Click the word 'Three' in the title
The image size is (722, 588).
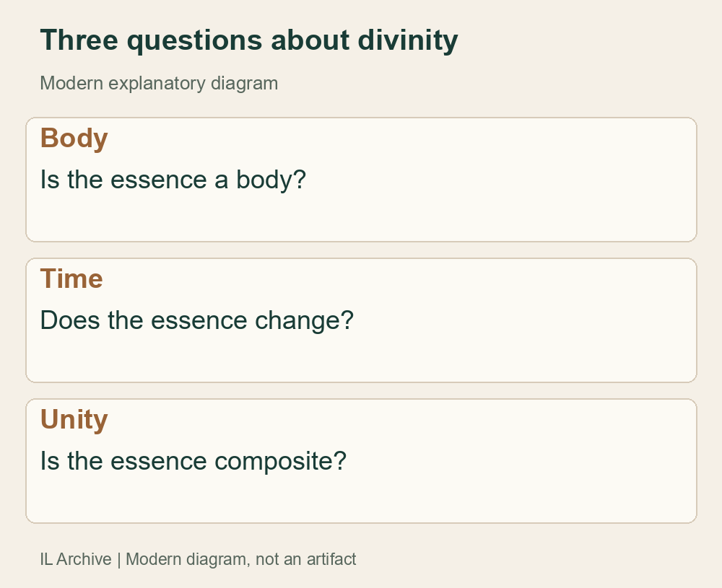tap(79, 40)
